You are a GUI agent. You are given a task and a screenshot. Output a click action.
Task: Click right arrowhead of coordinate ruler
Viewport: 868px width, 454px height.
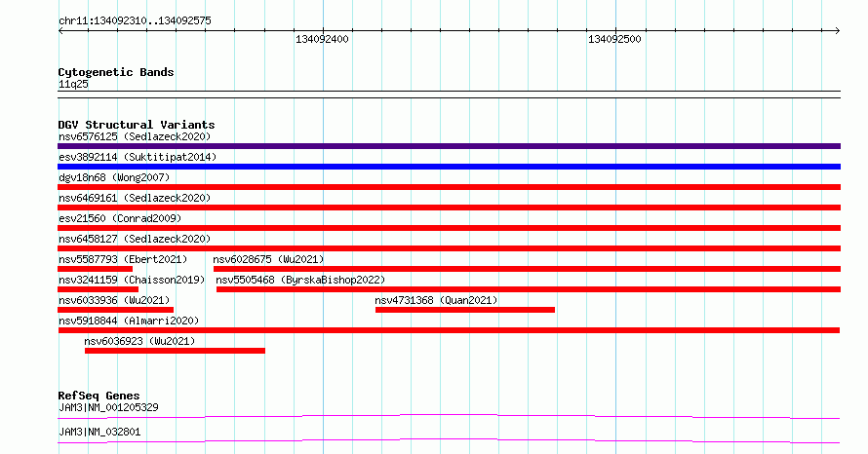coord(838,31)
